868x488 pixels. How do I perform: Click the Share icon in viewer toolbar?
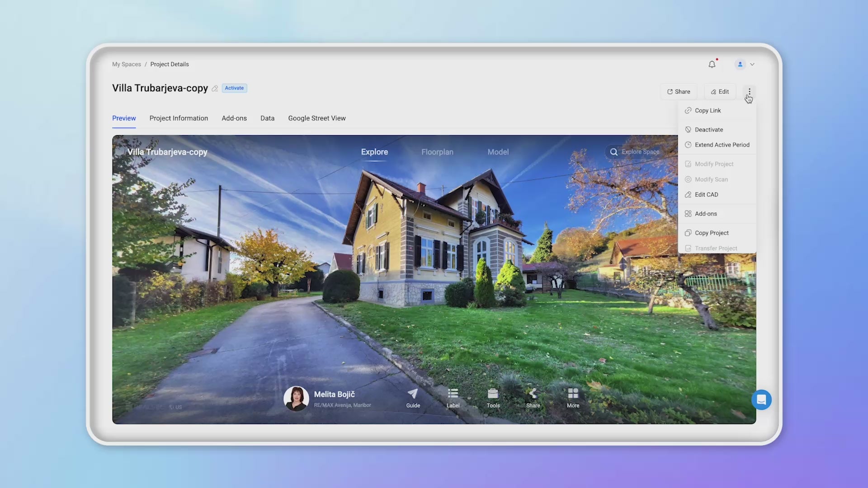[x=533, y=398]
